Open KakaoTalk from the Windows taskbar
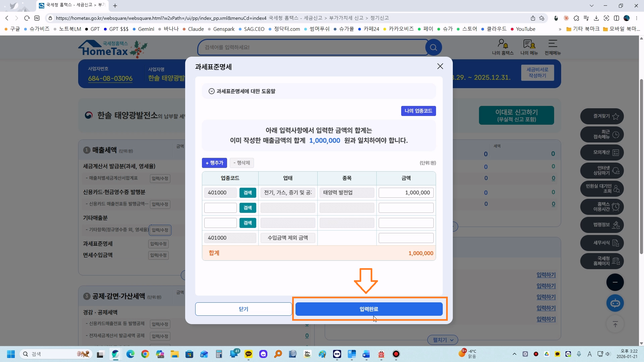This screenshot has height=362, width=644. [249, 354]
